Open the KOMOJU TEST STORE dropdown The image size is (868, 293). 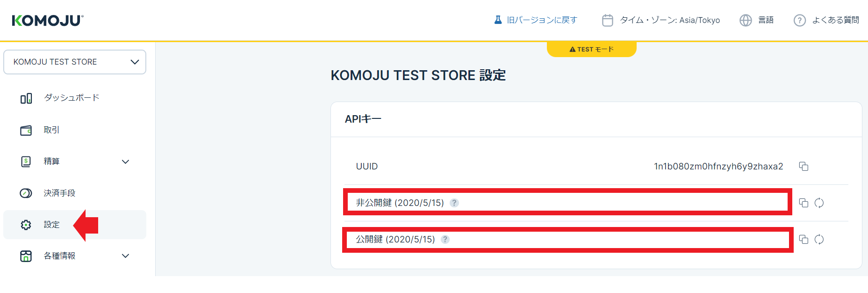[x=75, y=62]
